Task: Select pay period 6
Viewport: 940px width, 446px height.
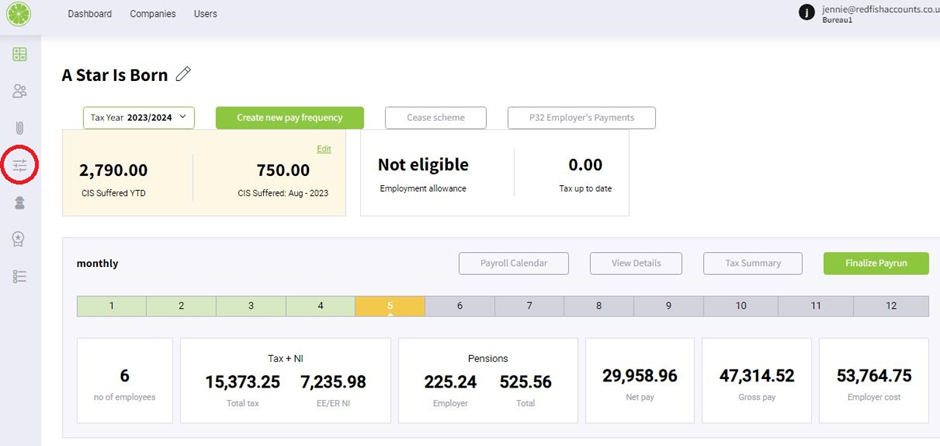Action: tap(460, 306)
